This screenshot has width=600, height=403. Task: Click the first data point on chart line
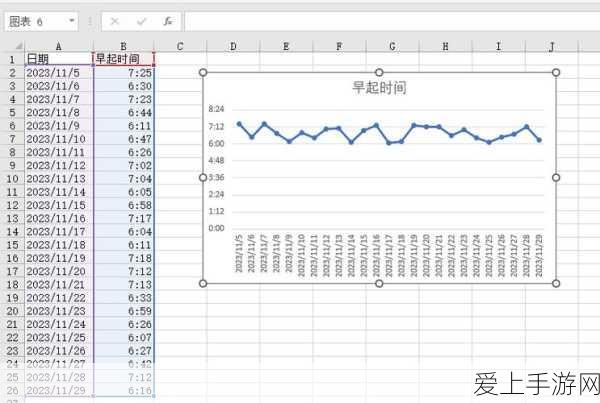click(240, 124)
